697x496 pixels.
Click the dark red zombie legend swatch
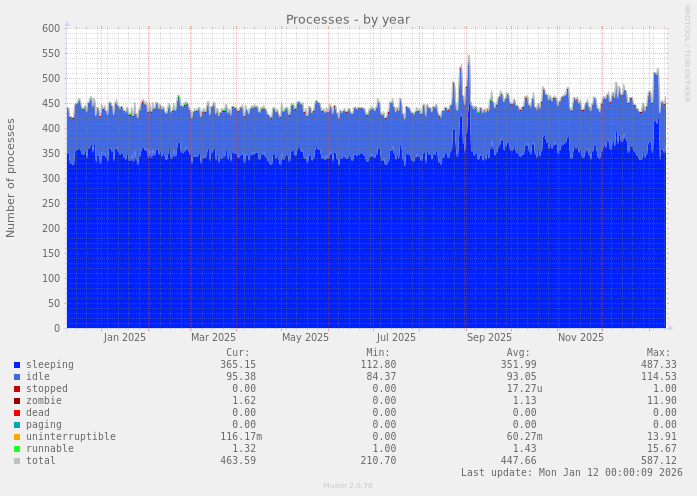(x=17, y=401)
